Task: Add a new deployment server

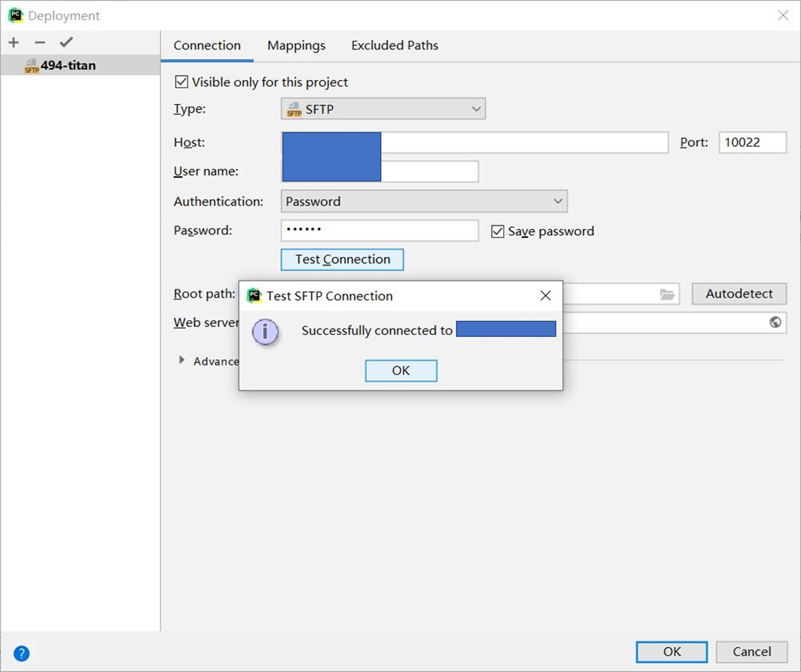Action: click(14, 42)
